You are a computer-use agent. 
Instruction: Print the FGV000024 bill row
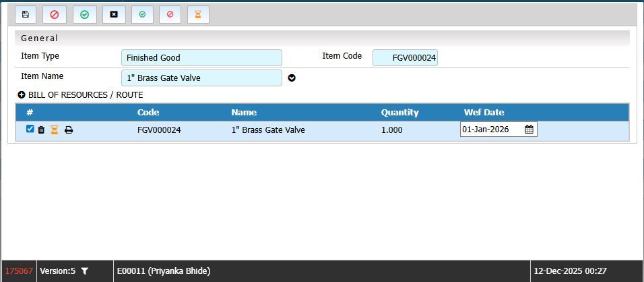click(69, 130)
